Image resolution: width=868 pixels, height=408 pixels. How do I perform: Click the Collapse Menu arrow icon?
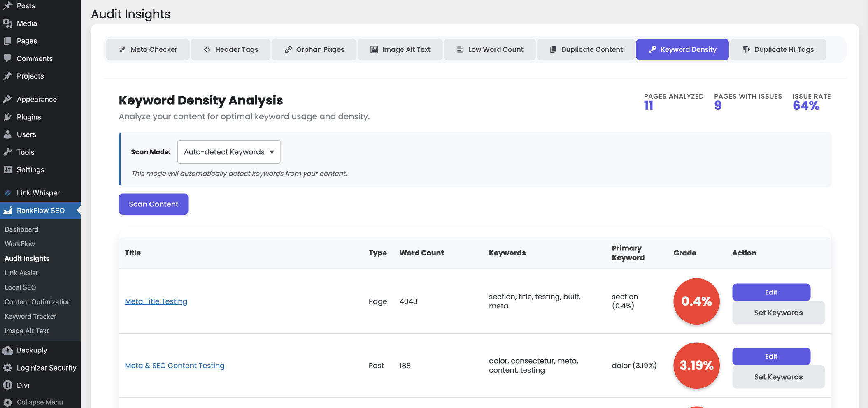[7, 402]
